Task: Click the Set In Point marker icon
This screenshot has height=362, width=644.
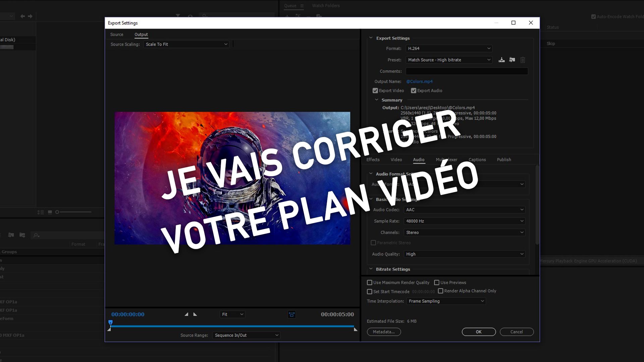Action: tap(186, 314)
